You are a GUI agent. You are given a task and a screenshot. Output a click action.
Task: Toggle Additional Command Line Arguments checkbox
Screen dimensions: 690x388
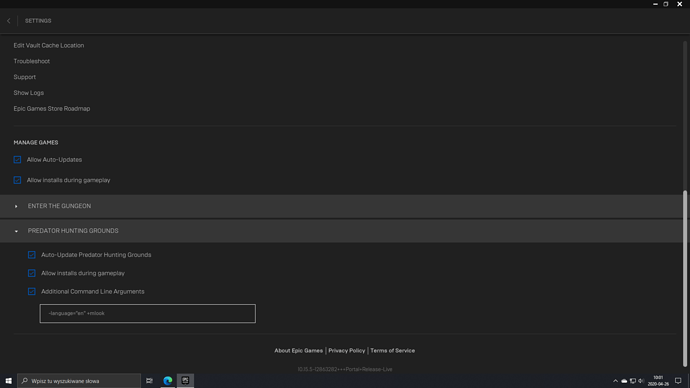tap(32, 291)
